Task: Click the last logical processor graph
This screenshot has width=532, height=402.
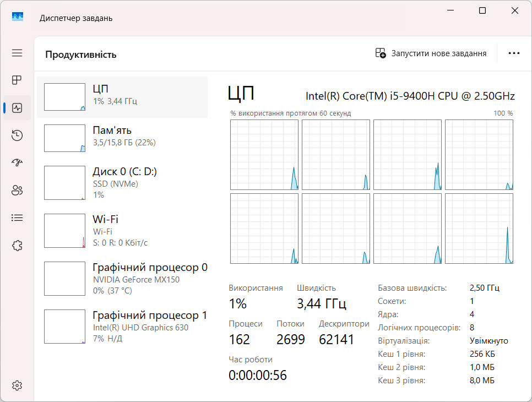Action: click(479, 229)
